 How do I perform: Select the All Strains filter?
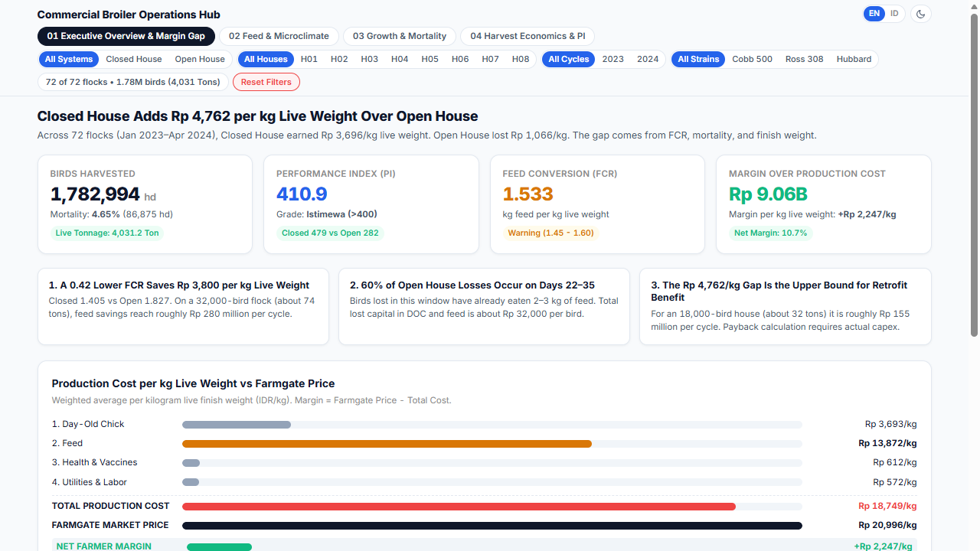click(699, 59)
